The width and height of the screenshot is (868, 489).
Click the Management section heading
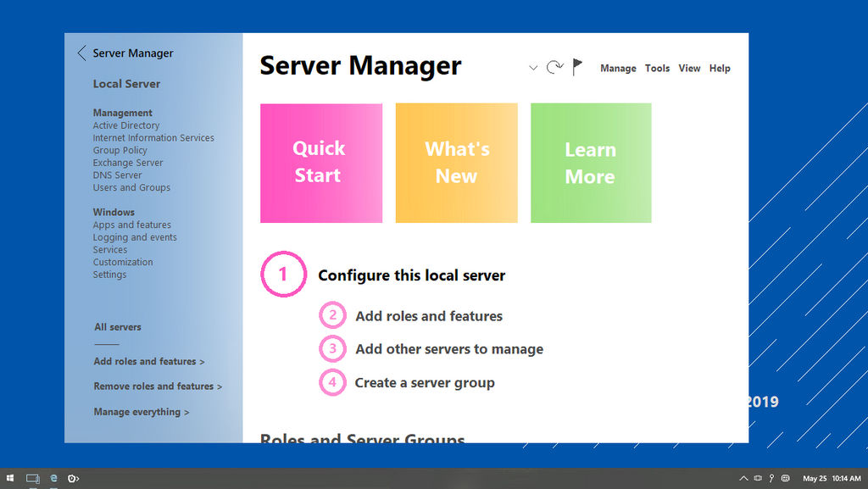tap(122, 113)
